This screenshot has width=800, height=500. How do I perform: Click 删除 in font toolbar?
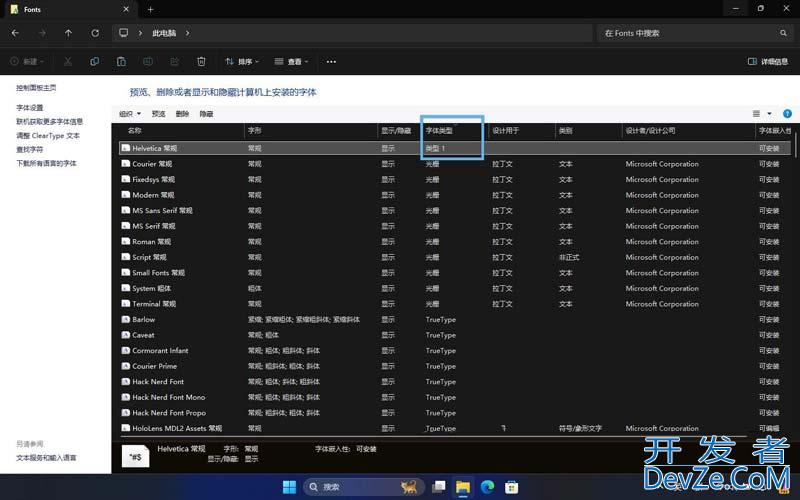click(182, 114)
